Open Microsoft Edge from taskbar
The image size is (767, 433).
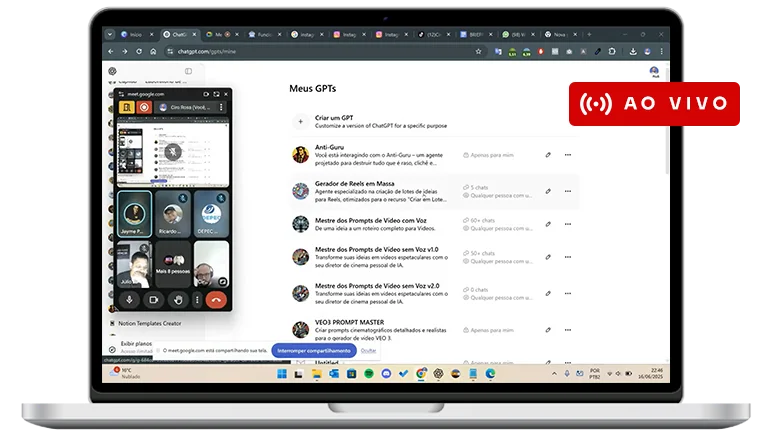click(490, 374)
